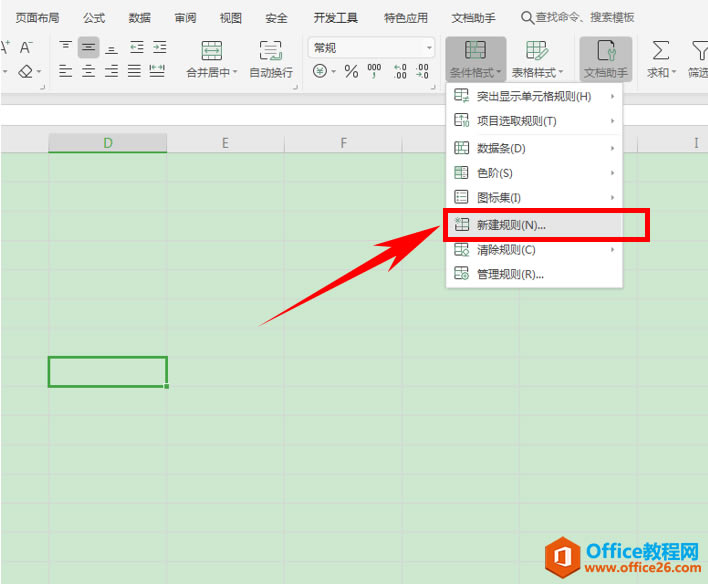Click the conditional formatting button
Image resolution: width=708 pixels, height=585 pixels.
(475, 59)
